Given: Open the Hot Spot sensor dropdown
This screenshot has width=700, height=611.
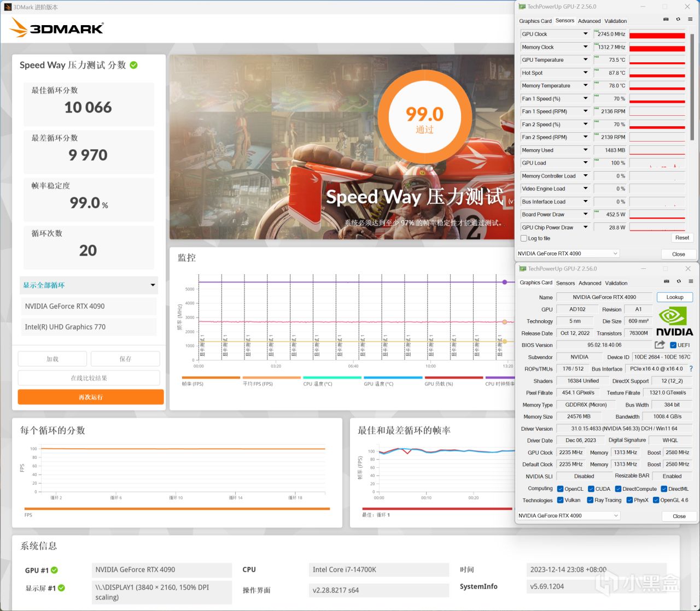Looking at the screenshot, I should [585, 73].
